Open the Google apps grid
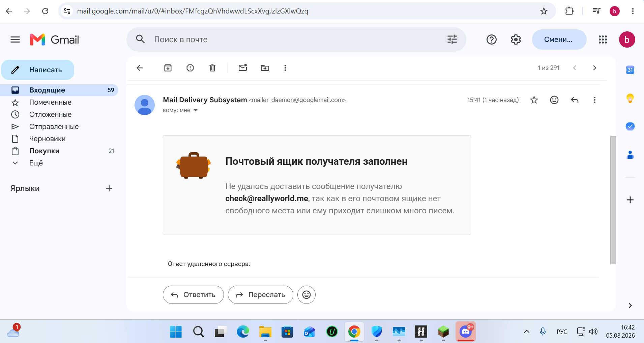Screen dimensions: 644x343 click(603, 39)
